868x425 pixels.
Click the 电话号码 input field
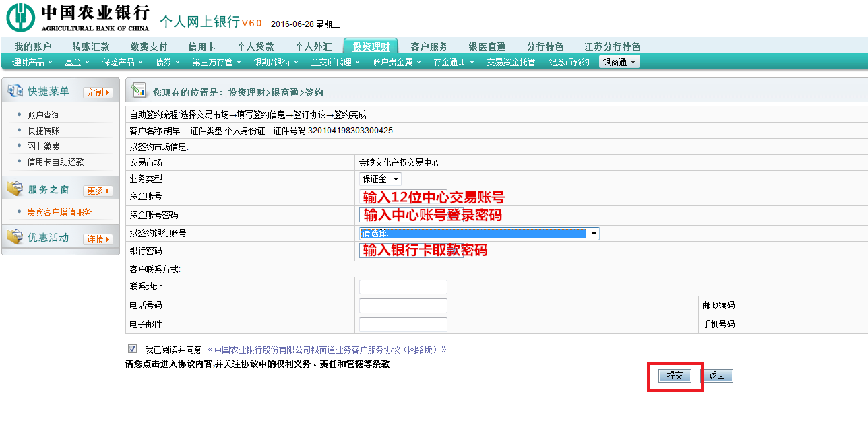403,306
